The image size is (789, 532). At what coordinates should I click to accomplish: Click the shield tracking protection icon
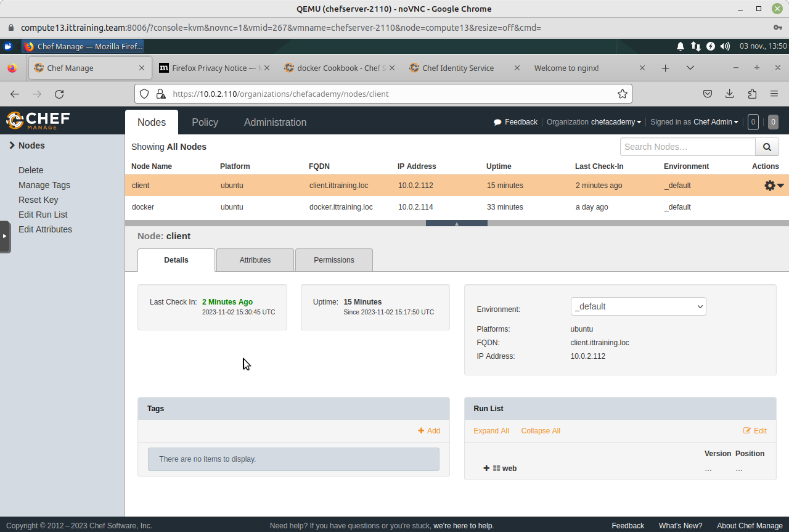(144, 94)
